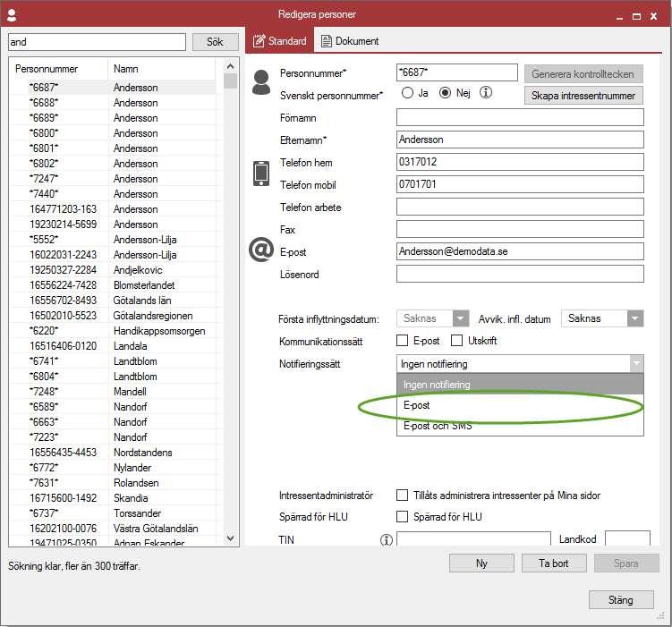
Task: Focus the Förnamn input field
Action: [520, 117]
